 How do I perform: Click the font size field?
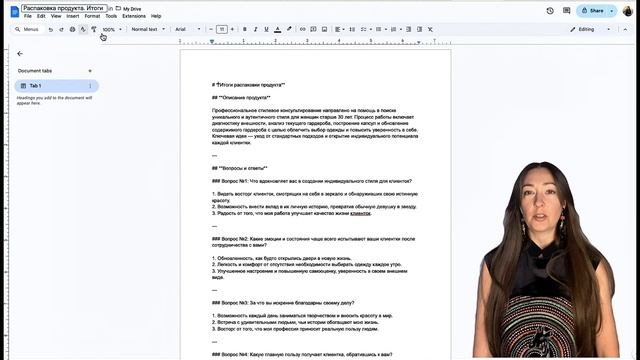click(222, 29)
